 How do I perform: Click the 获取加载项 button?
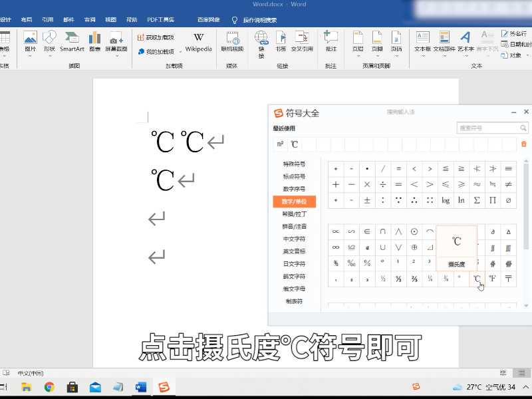click(156, 37)
